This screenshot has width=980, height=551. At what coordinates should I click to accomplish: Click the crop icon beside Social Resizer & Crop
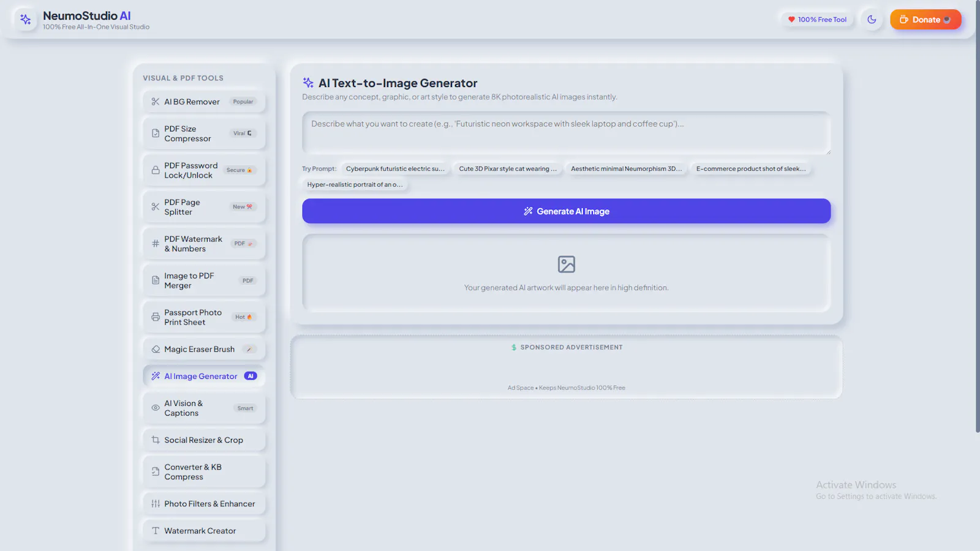(156, 440)
